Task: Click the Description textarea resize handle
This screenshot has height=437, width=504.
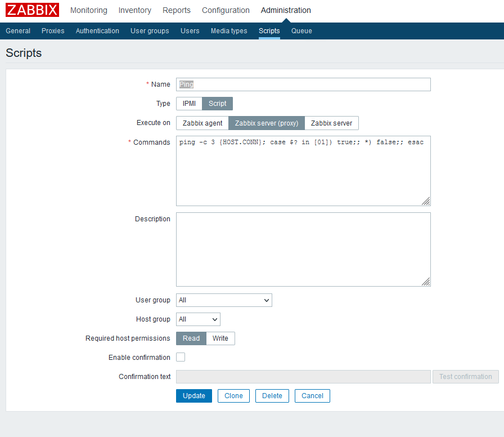Action: 426,282
